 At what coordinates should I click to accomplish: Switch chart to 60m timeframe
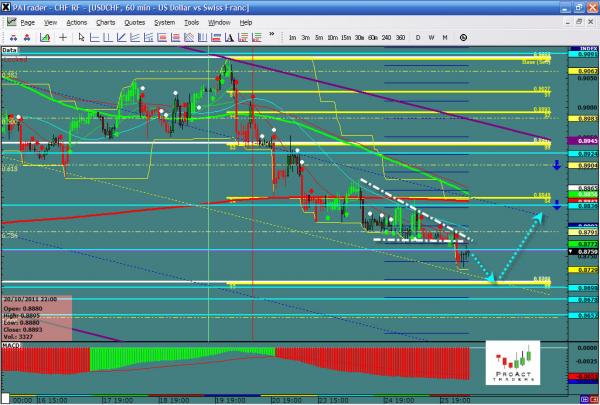click(x=371, y=37)
